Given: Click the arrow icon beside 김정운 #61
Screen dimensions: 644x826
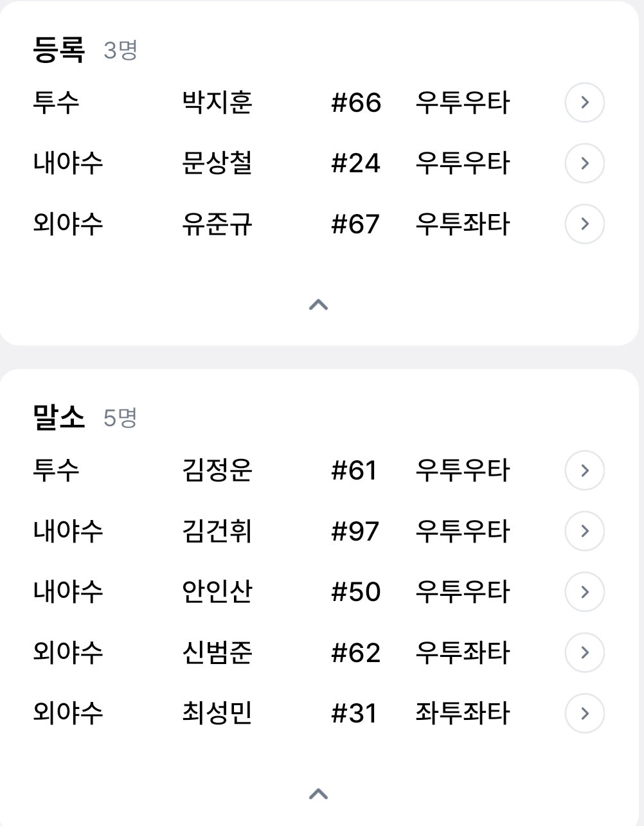Looking at the screenshot, I should [584, 471].
